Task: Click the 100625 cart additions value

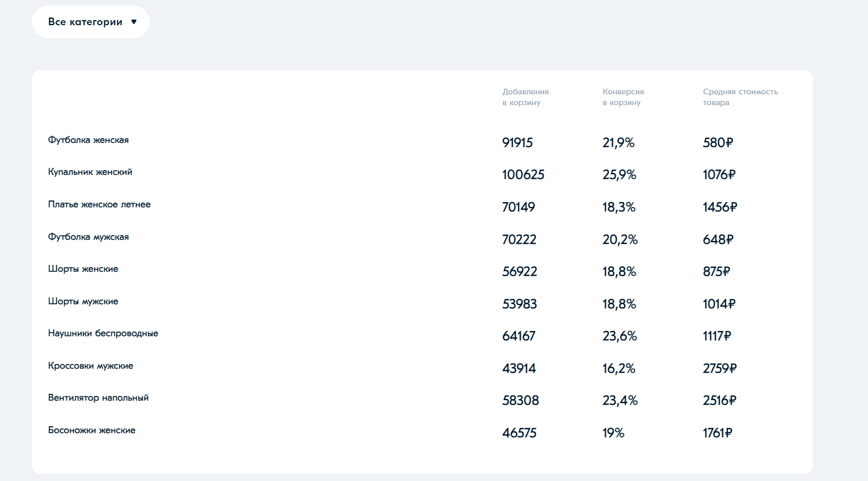Action: pos(523,175)
